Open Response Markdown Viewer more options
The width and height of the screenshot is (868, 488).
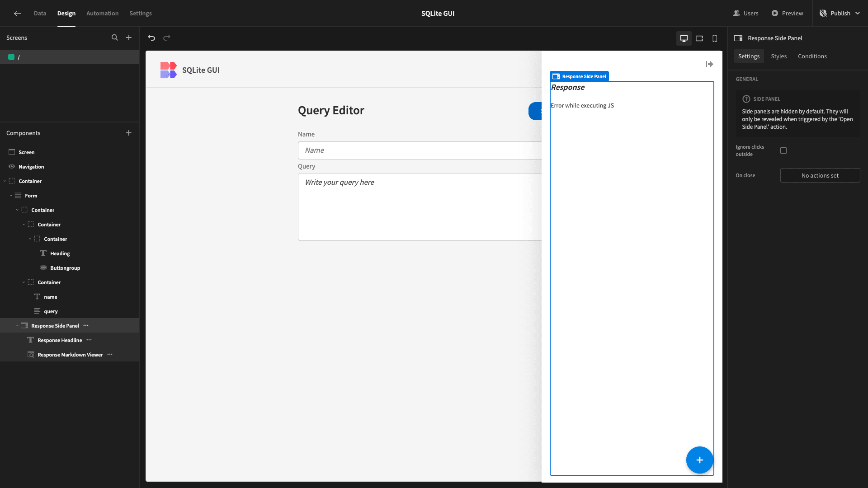point(110,354)
